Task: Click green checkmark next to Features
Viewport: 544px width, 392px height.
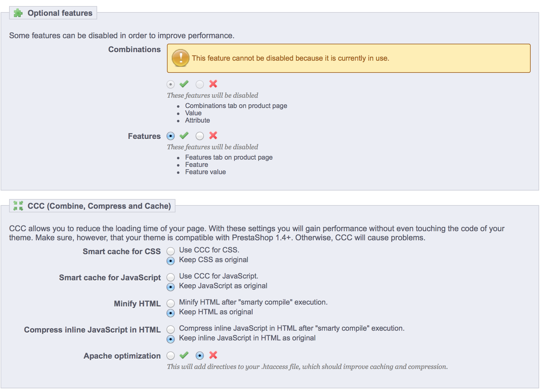Action: pos(184,136)
